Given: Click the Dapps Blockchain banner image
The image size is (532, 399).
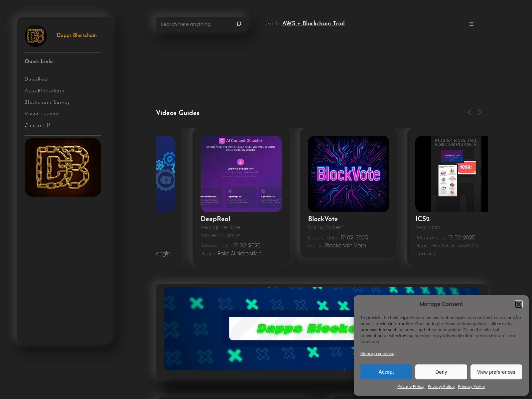Looking at the screenshot, I should (259, 329).
